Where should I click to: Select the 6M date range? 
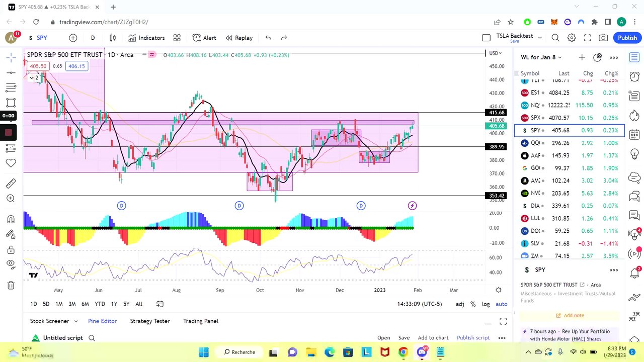pos(85,304)
